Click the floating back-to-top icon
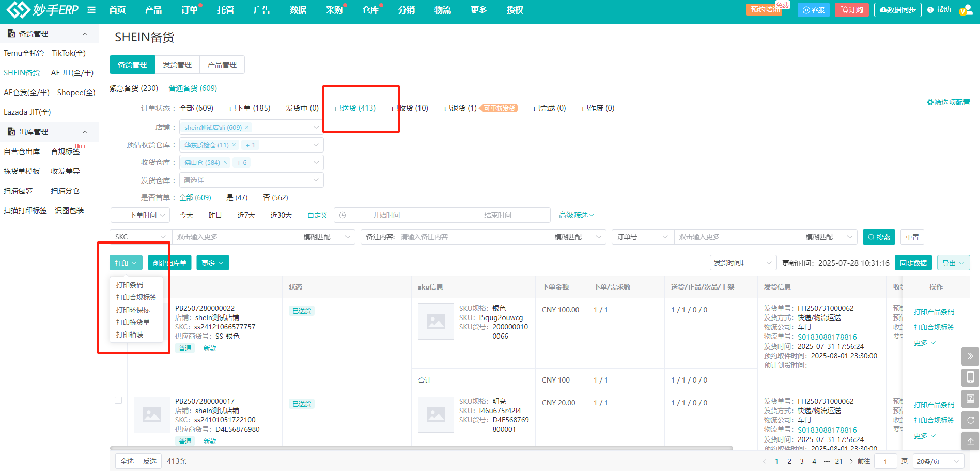Screen dimensions: 980x471 click(970, 441)
